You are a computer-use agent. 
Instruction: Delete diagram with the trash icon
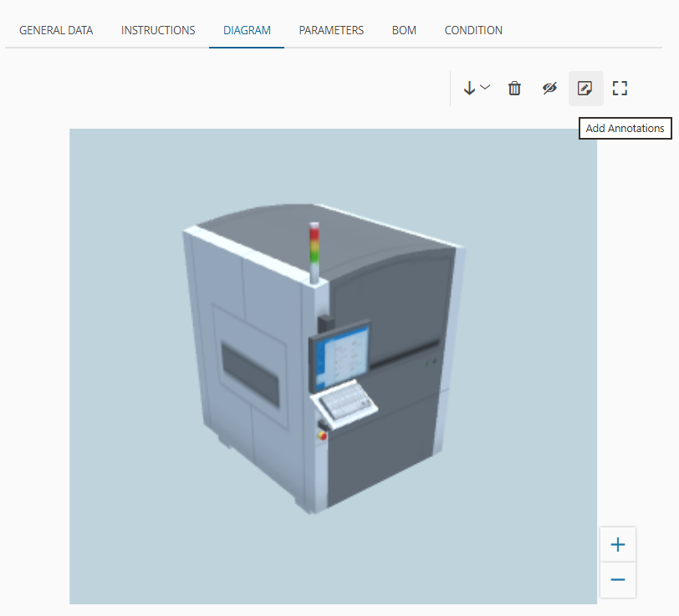tap(514, 89)
